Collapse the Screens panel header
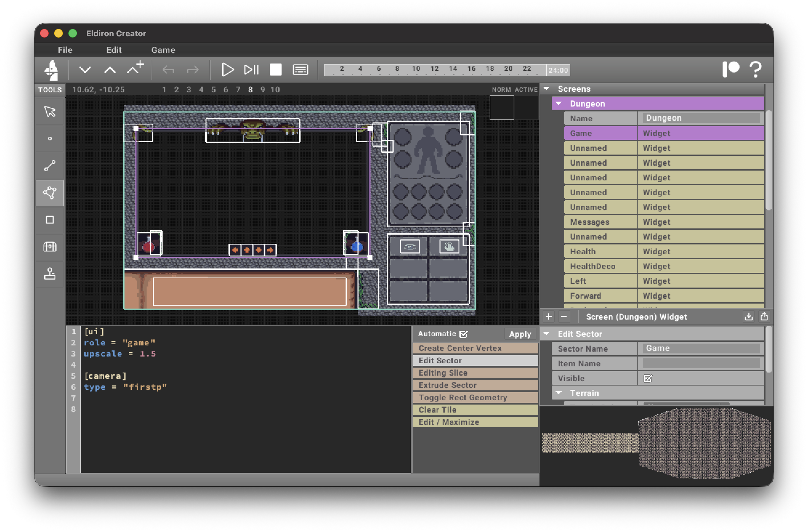The width and height of the screenshot is (808, 532). [546, 89]
